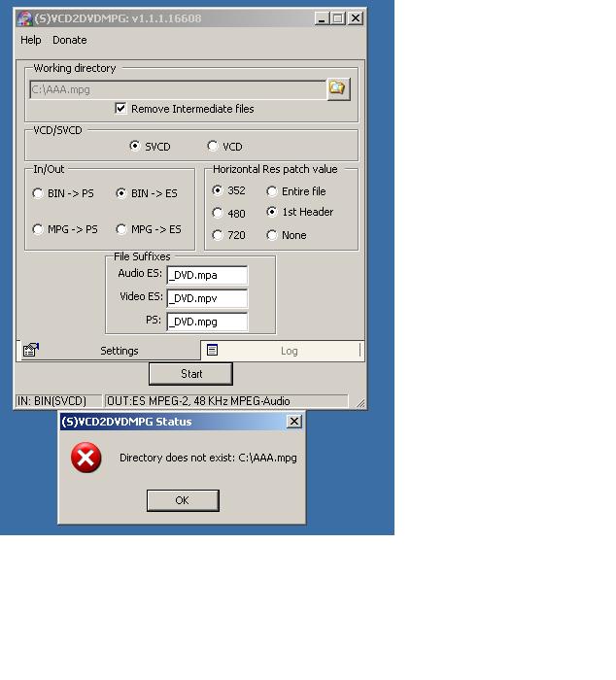Click the 'OUT:ES MPEG-2, 48 KHz MPEG-Audio' status text

coord(198,401)
